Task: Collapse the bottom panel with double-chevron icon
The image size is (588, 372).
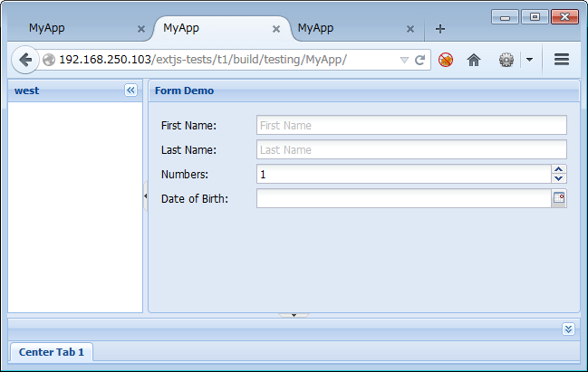Action: [568, 329]
